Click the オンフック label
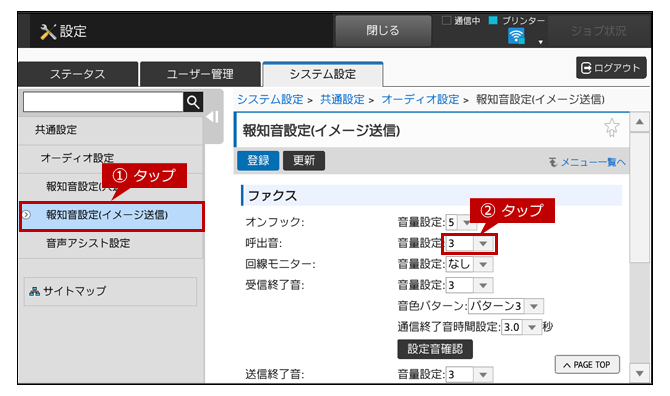 pyautogui.click(x=275, y=223)
